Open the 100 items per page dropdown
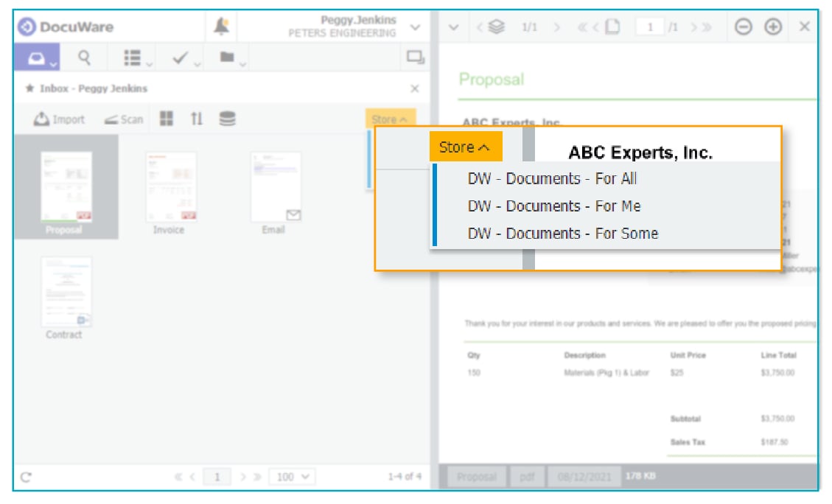The image size is (832, 504). [292, 477]
